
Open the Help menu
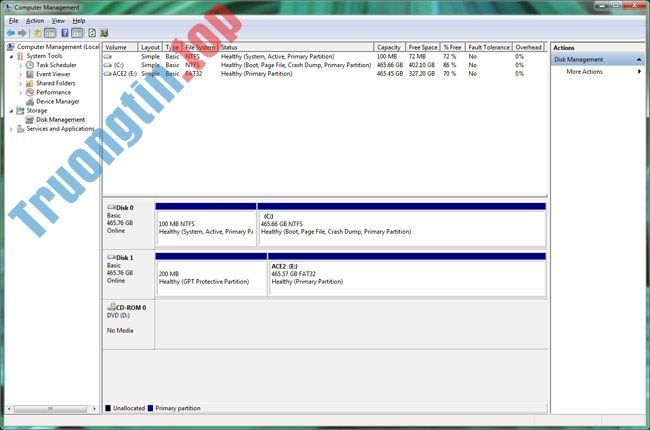(79, 21)
